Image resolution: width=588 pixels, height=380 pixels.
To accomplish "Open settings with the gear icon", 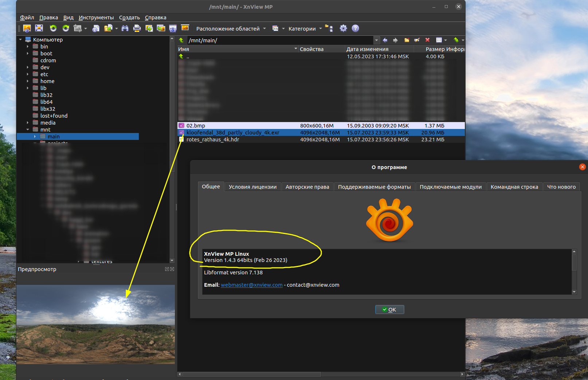I will pyautogui.click(x=343, y=28).
